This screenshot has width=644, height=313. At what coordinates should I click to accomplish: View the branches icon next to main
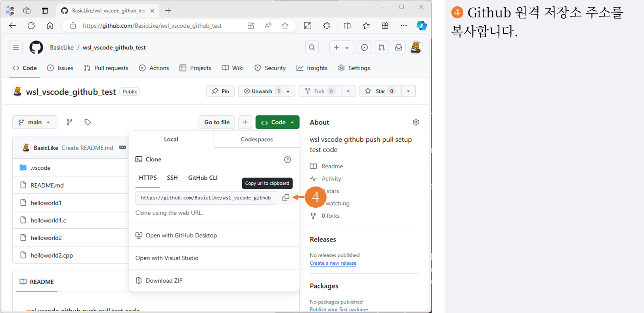tap(69, 122)
